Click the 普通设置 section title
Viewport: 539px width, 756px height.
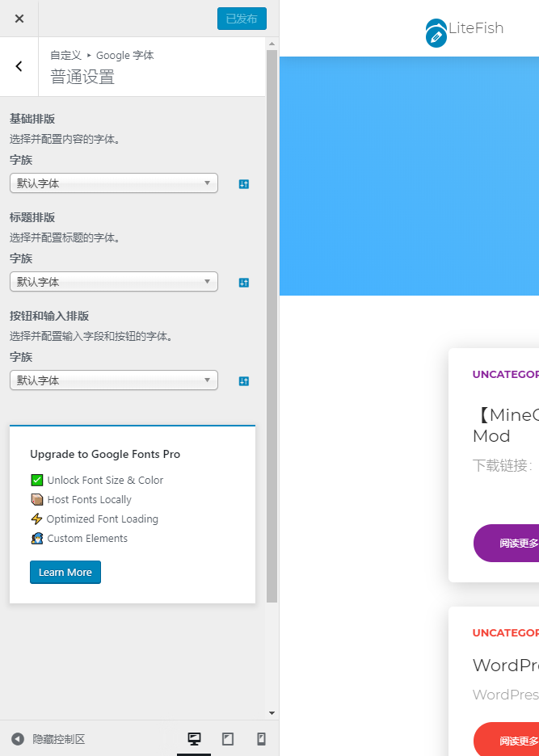point(82,78)
